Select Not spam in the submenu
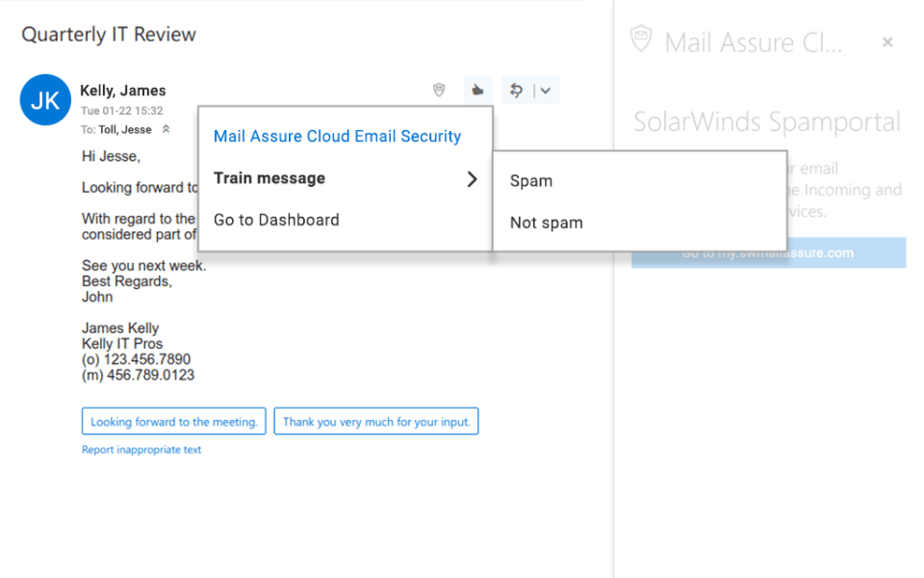This screenshot has width=924, height=578. (546, 223)
